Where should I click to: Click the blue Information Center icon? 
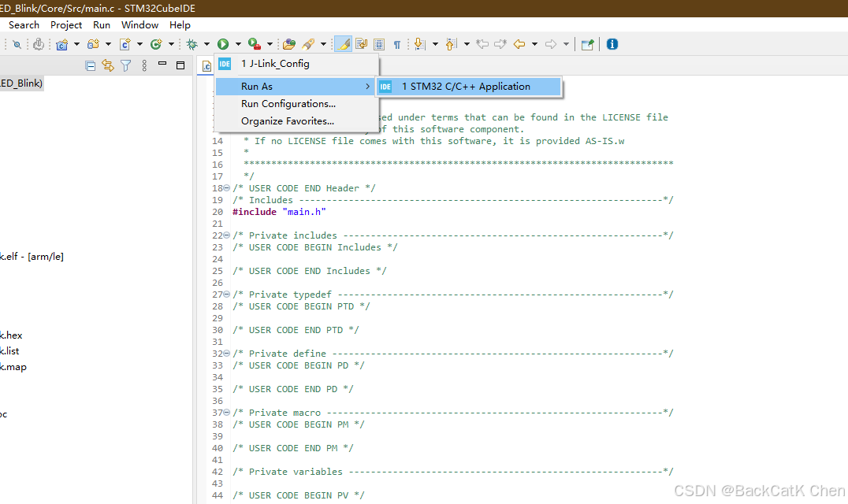coord(612,44)
